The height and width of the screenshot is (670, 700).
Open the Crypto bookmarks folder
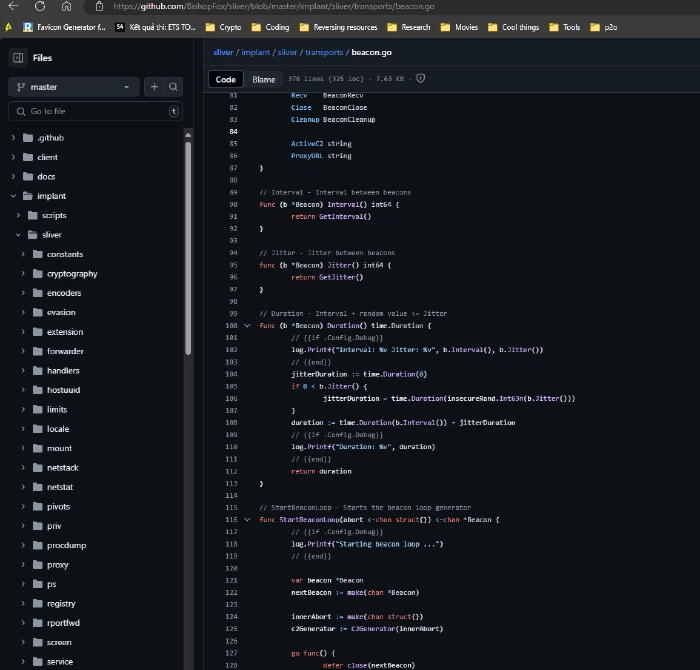tap(223, 27)
